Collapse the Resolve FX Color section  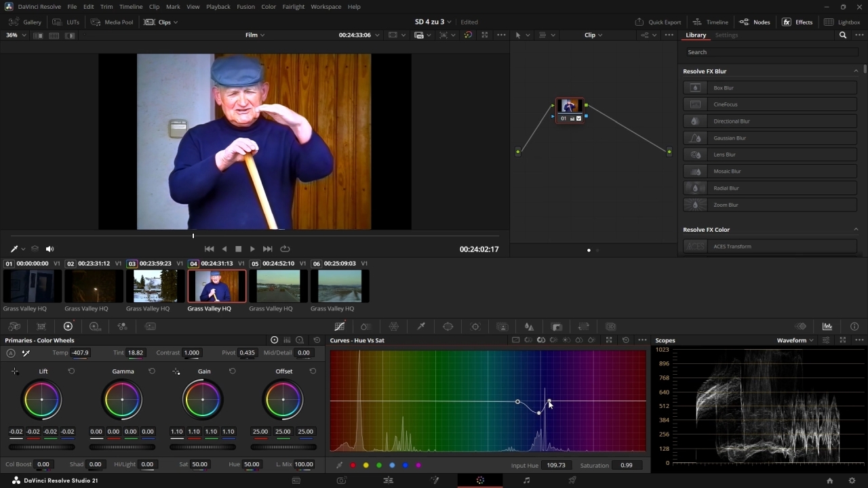(x=856, y=230)
